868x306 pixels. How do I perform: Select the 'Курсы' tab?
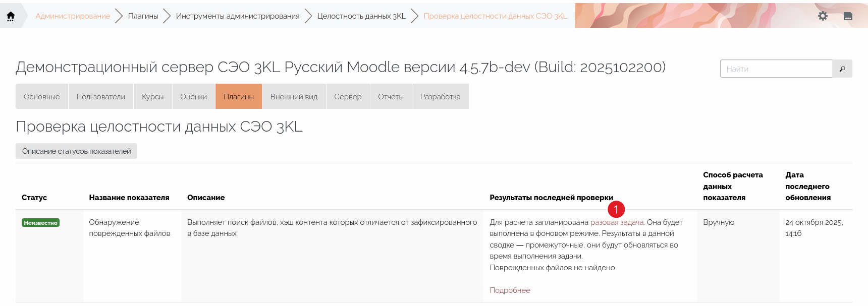tap(153, 97)
